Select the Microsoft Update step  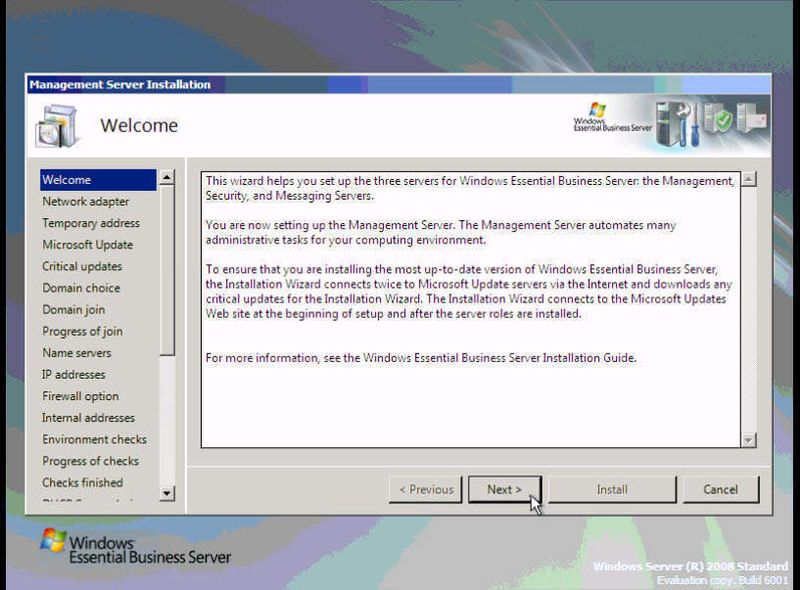point(87,245)
